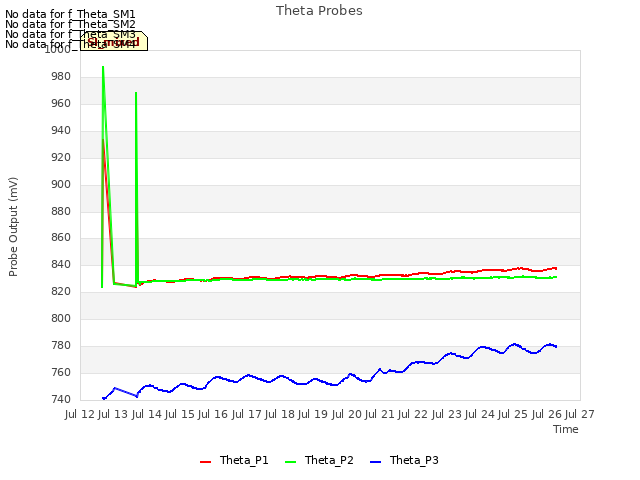Click the Jul 27 x-axis tick label
Viewport: 640px width, 480px height.
pyautogui.click(x=580, y=414)
